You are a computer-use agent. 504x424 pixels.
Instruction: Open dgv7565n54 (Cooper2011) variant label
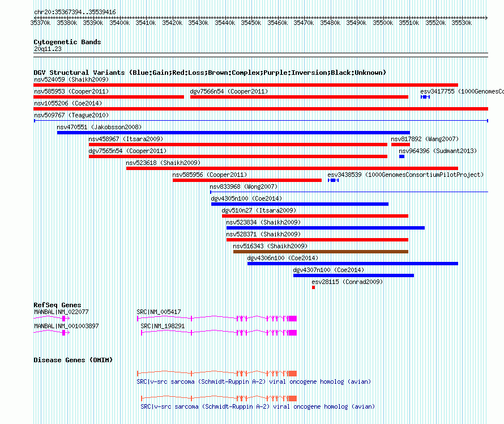[127, 151]
